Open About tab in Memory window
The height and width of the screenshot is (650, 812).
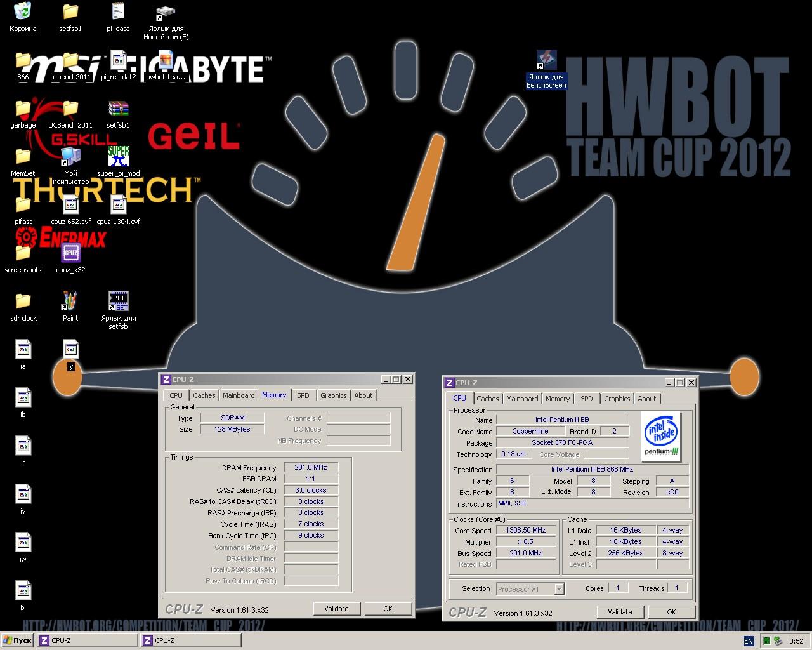[x=363, y=395]
